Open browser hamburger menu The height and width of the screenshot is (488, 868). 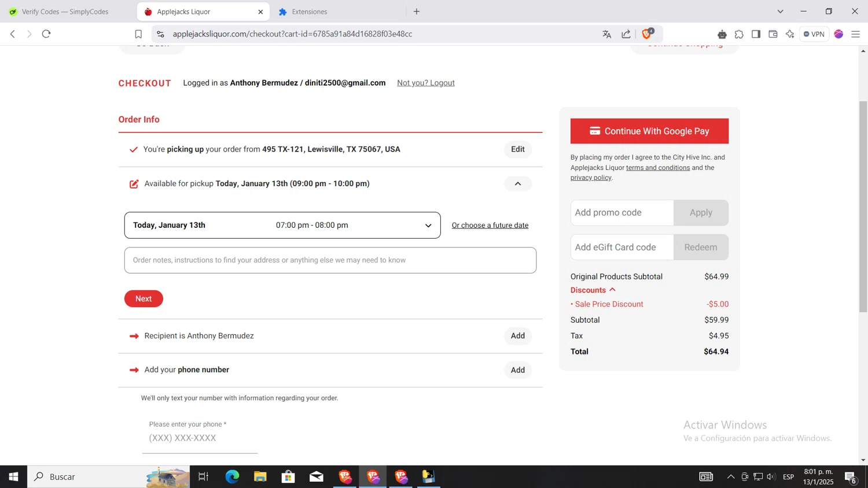pyautogui.click(x=856, y=34)
